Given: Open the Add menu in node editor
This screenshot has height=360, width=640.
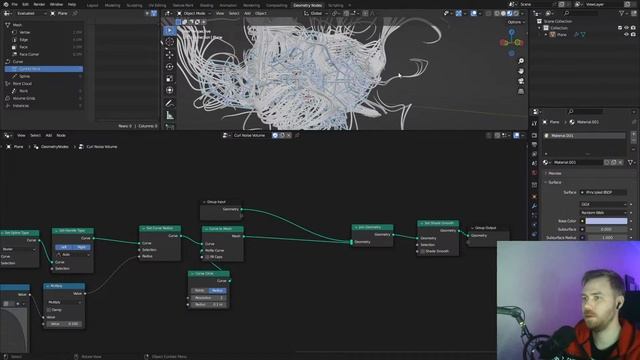Looking at the screenshot, I should (49, 135).
